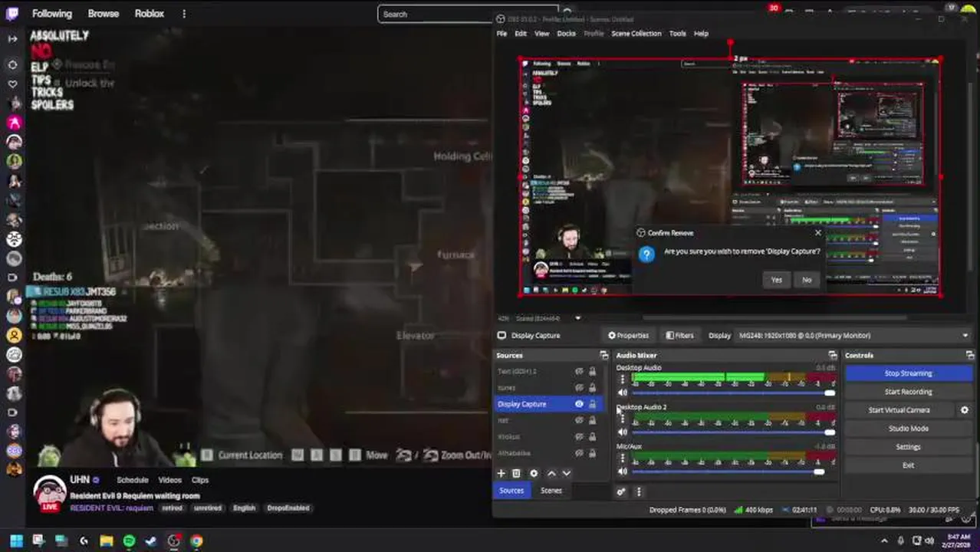Open advanced audio properties gear icon
This screenshot has height=552, width=980.
click(x=621, y=492)
